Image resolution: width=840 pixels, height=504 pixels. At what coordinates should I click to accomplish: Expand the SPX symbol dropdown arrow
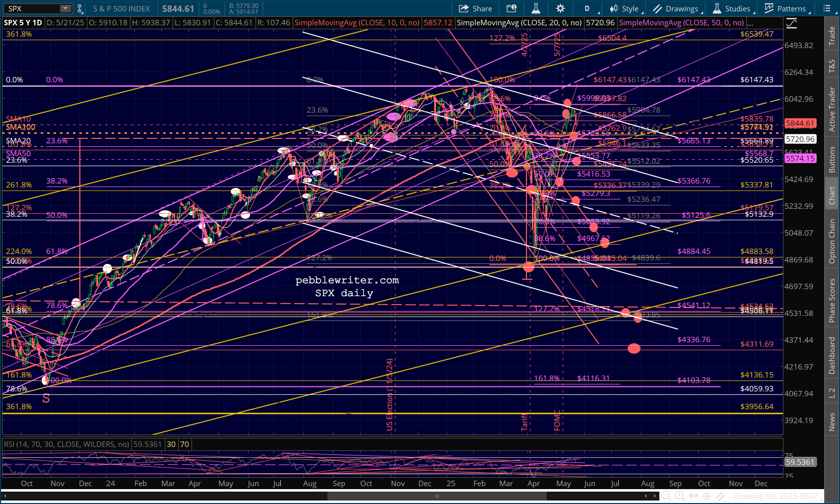click(65, 8)
